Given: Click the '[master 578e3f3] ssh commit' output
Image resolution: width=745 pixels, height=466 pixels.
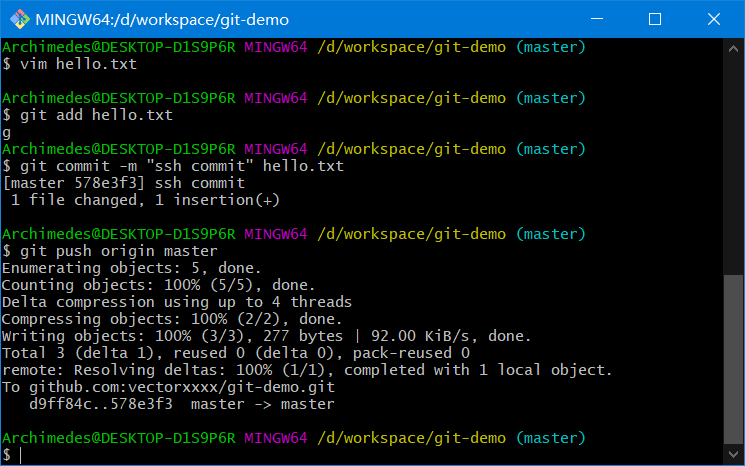Looking at the screenshot, I should pos(124,183).
